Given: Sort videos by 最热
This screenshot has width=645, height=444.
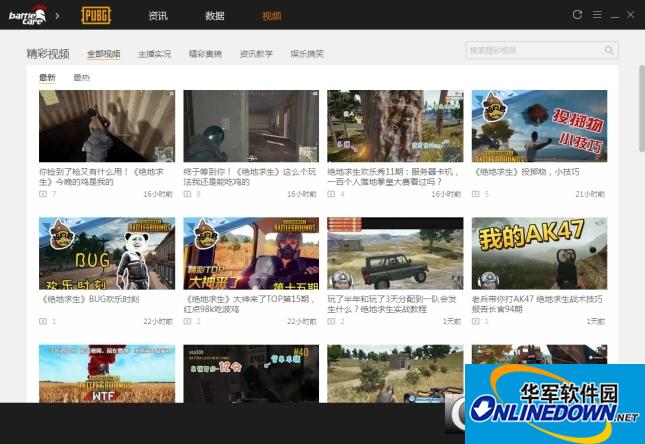Looking at the screenshot, I should coord(81,77).
